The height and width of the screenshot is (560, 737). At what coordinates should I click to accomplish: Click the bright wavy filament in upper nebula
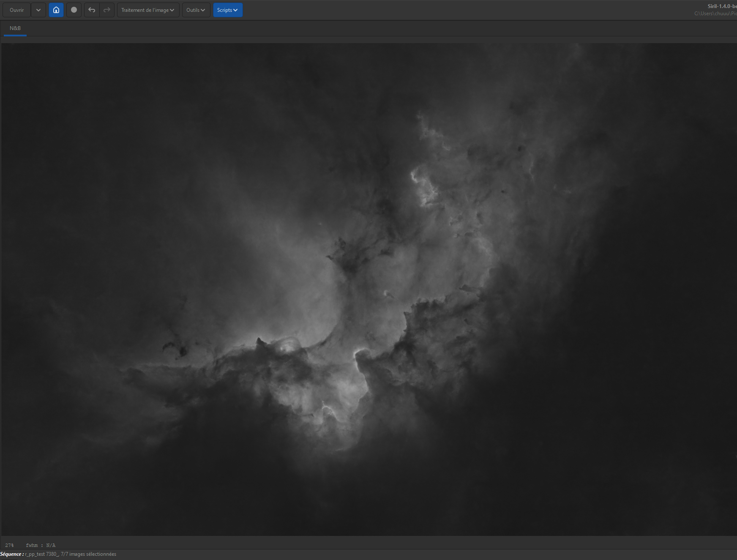tap(423, 186)
